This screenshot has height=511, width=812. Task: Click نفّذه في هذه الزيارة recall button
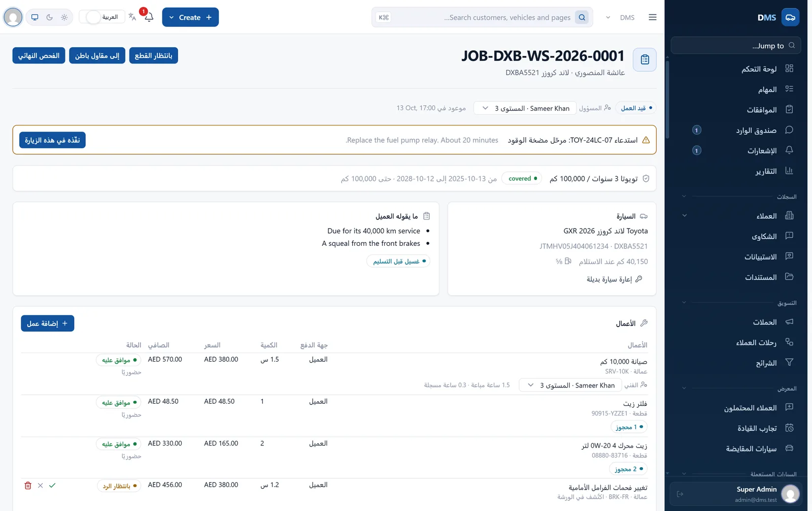52,140
